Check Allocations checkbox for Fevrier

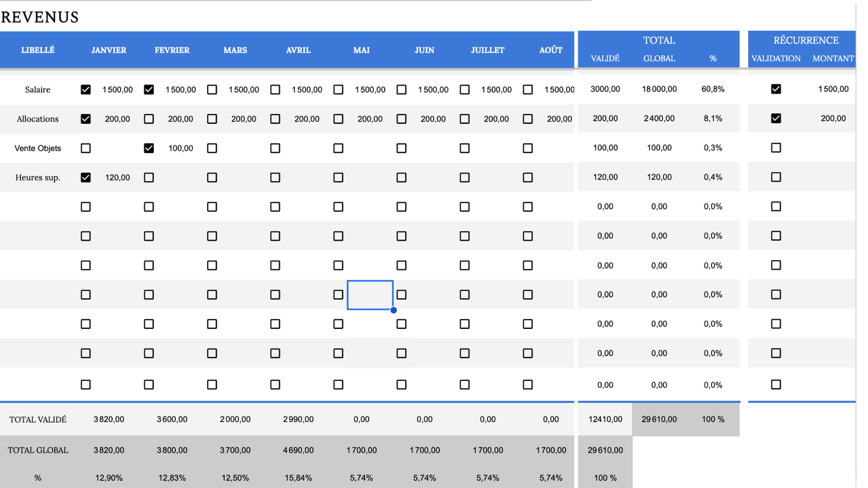tap(149, 119)
